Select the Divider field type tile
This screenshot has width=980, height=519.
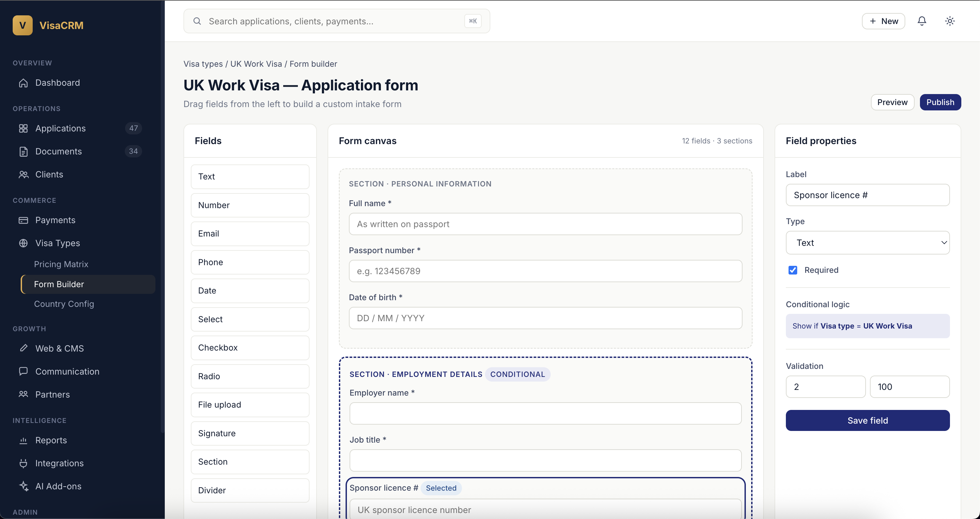(250, 490)
